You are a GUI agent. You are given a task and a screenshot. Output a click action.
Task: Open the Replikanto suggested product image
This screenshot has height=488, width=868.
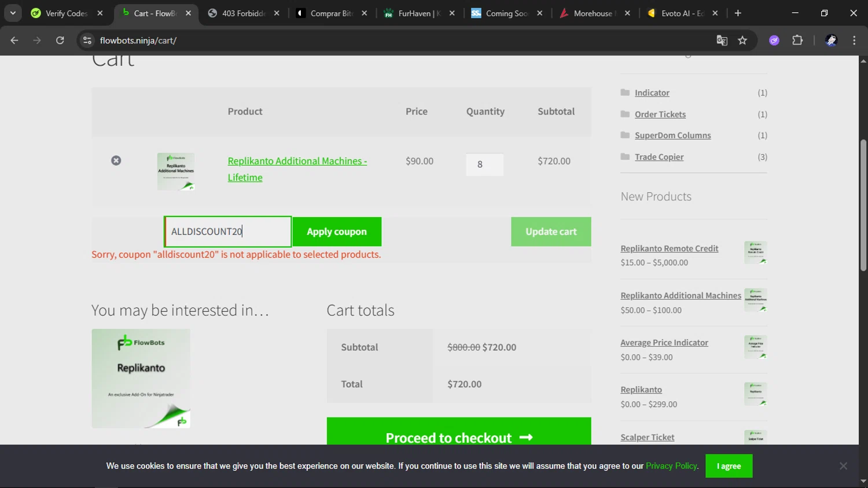[x=141, y=379]
